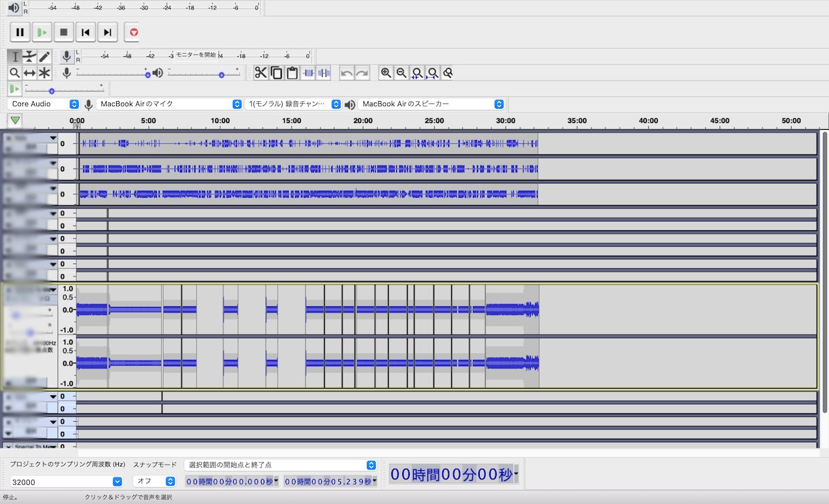829x504 pixels.
Task: Select the Draw pencil tool
Action: 45,57
